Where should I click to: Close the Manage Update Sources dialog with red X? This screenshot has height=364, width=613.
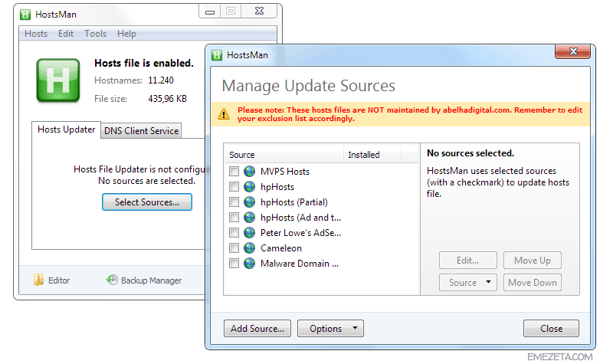(572, 51)
